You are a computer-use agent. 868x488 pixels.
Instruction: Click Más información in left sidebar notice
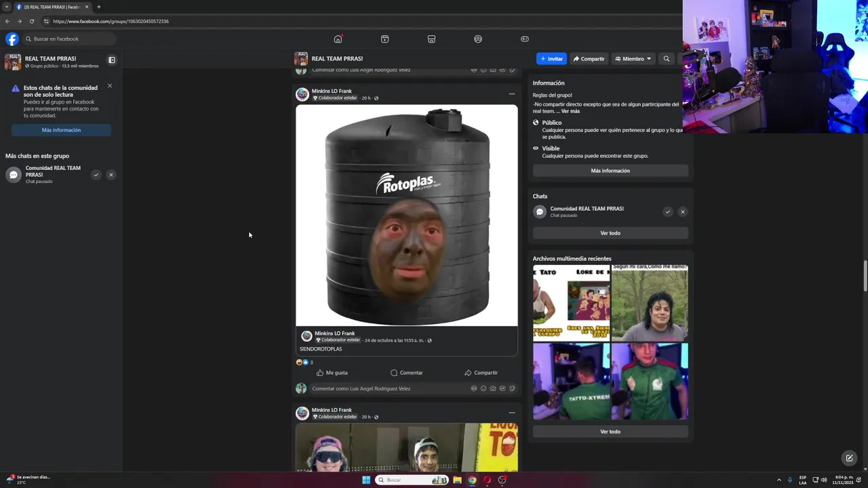click(x=61, y=130)
